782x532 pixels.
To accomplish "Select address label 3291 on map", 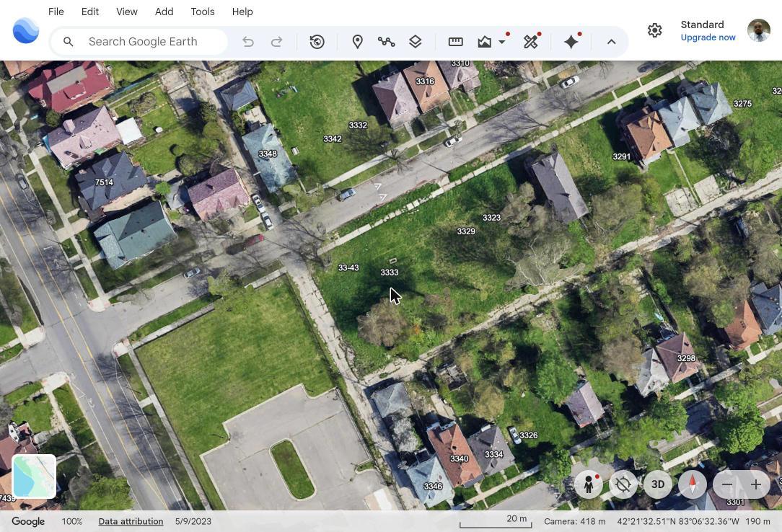I will [x=621, y=156].
